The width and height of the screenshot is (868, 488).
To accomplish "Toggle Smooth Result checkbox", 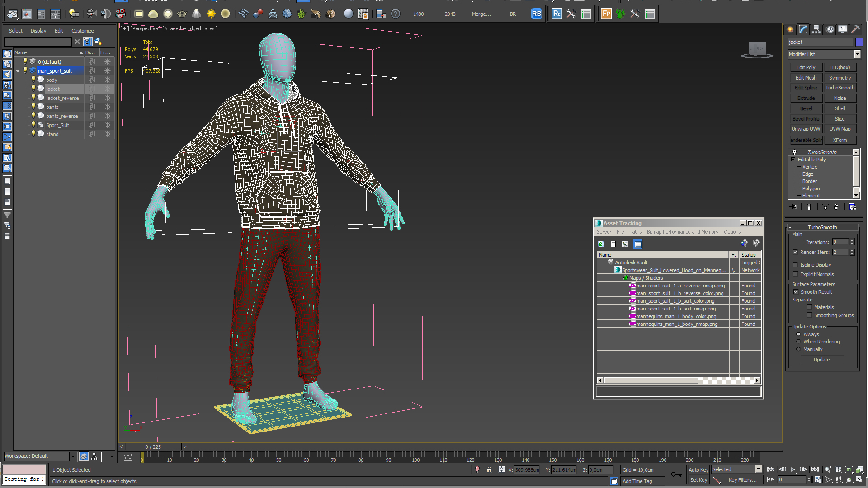I will click(796, 292).
